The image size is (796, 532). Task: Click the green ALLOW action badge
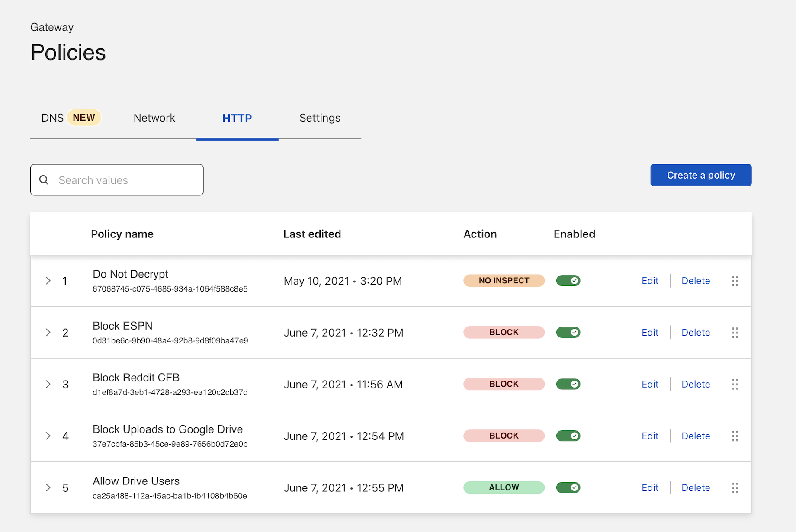click(x=504, y=487)
